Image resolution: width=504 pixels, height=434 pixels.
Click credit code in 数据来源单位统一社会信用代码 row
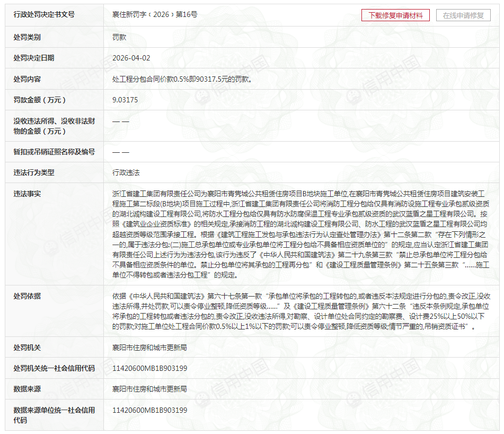[x=149, y=410]
